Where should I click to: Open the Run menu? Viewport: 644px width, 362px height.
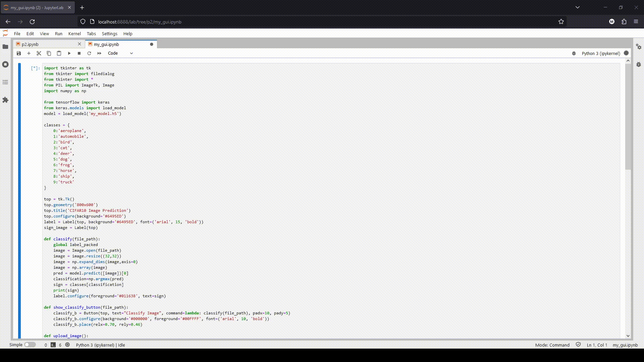59,34
